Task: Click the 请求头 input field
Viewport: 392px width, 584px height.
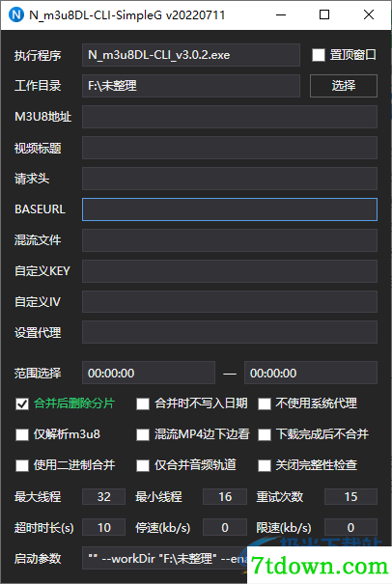Action: click(x=230, y=179)
